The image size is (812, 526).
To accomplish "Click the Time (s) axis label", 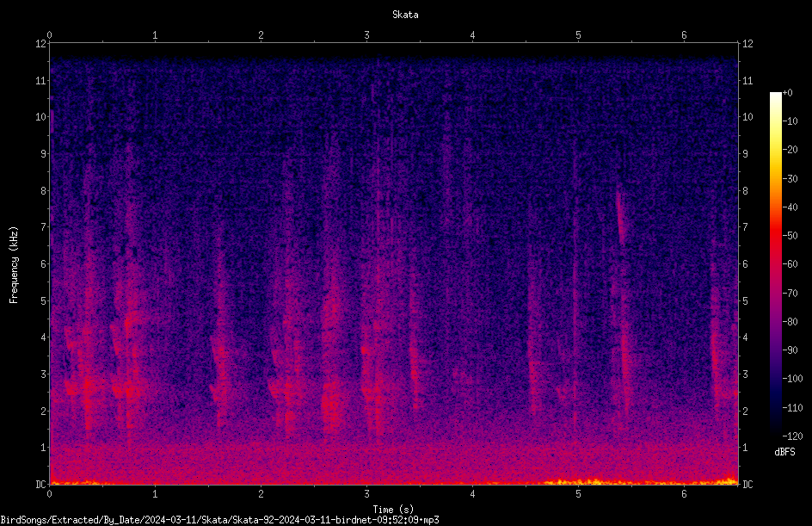I will click(393, 510).
